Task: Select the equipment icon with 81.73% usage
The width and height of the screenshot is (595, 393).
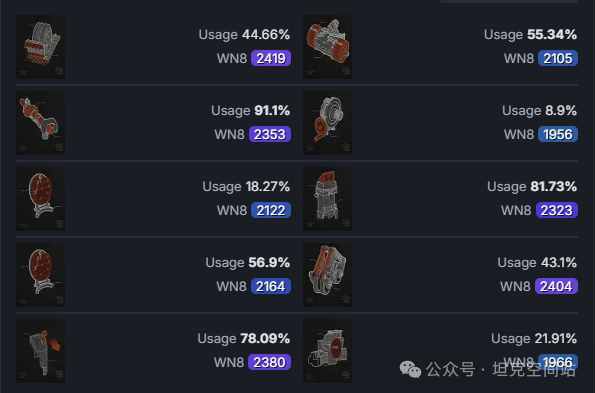Action: 327,199
